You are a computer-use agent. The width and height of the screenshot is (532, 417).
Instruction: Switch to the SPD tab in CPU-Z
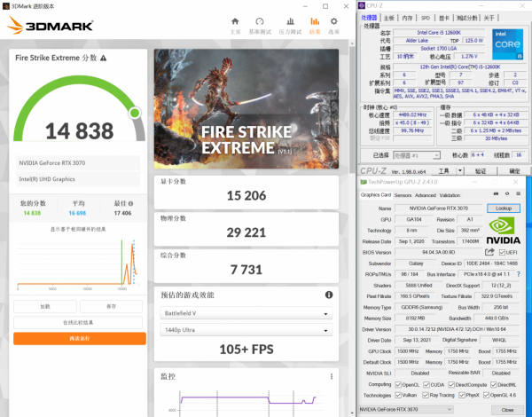pos(425,18)
